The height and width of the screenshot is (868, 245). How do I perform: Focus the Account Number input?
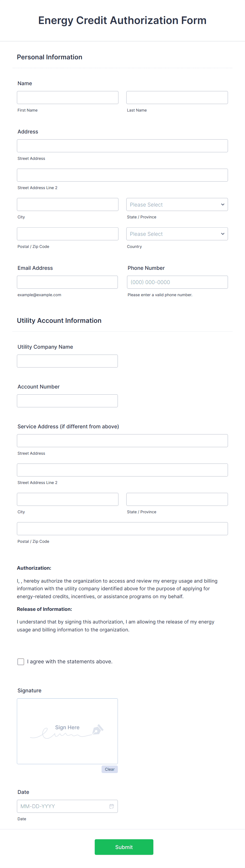(x=67, y=401)
